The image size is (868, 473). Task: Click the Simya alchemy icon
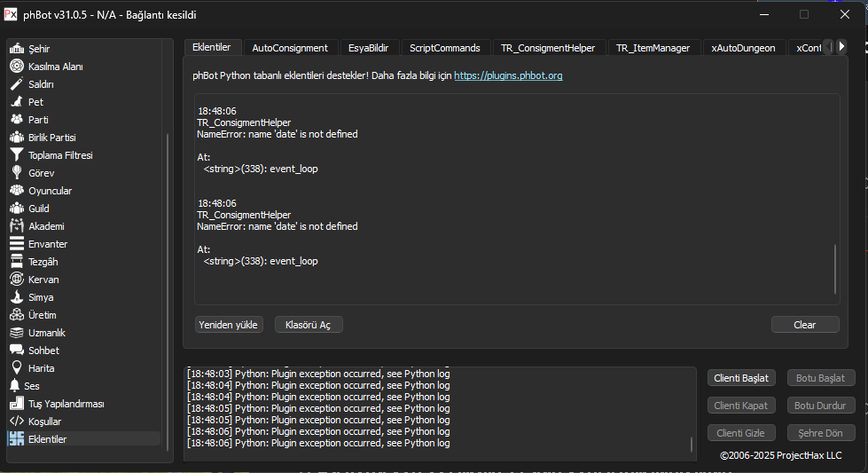point(16,297)
